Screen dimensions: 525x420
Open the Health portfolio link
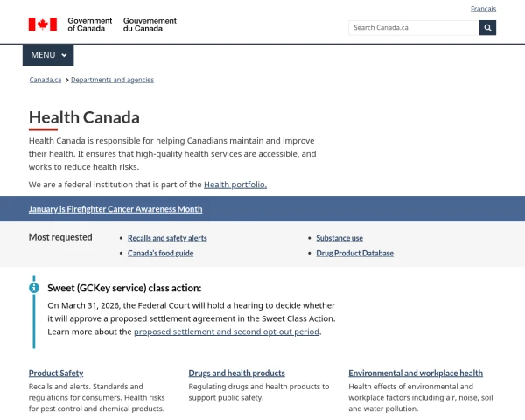click(x=234, y=185)
